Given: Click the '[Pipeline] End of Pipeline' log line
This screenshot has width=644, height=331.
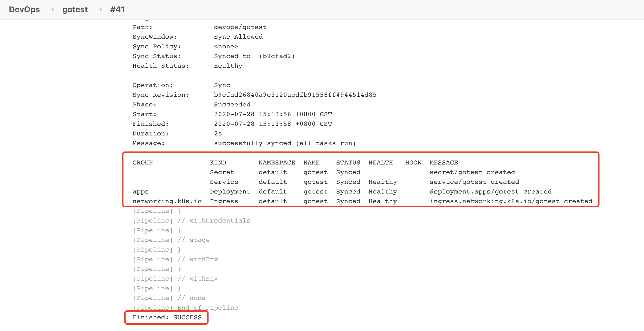Looking at the screenshot, I should [x=185, y=308].
